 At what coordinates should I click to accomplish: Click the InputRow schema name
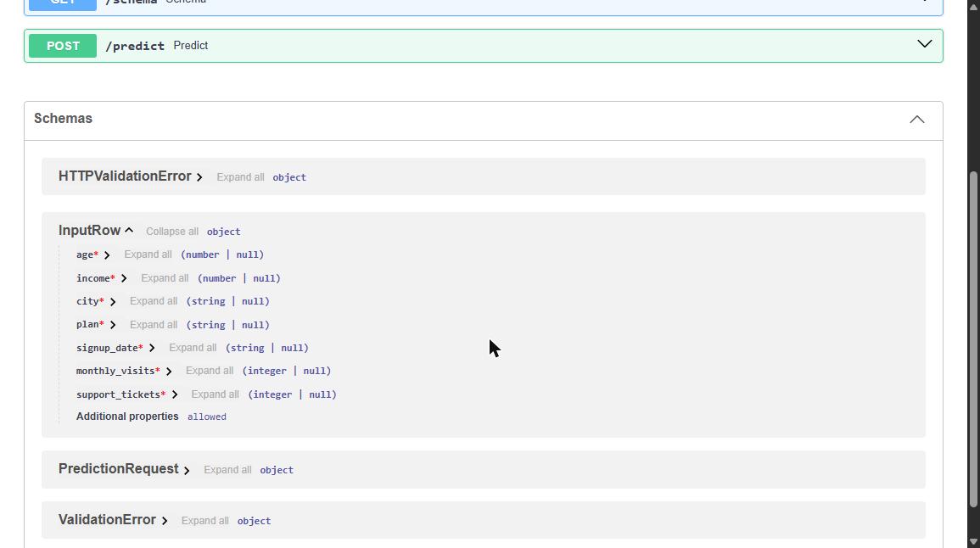pyautogui.click(x=89, y=231)
